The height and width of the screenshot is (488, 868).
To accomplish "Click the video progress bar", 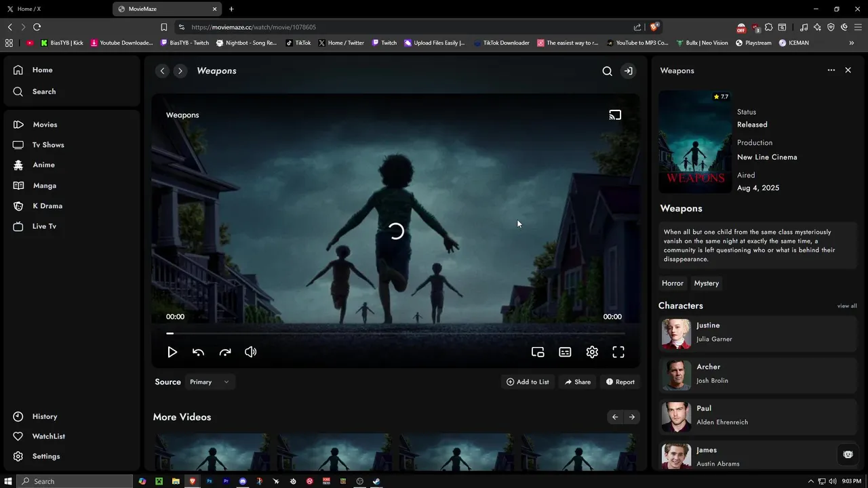I will coord(395,333).
